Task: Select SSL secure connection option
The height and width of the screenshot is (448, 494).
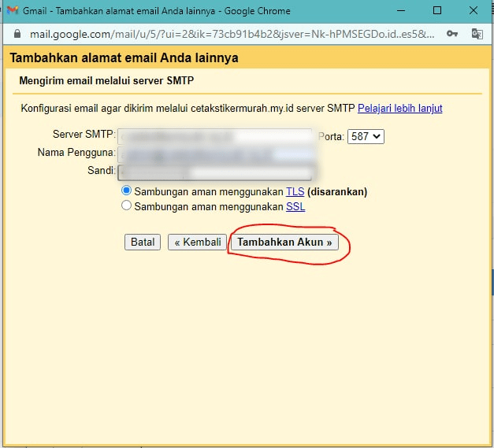Action: point(126,205)
